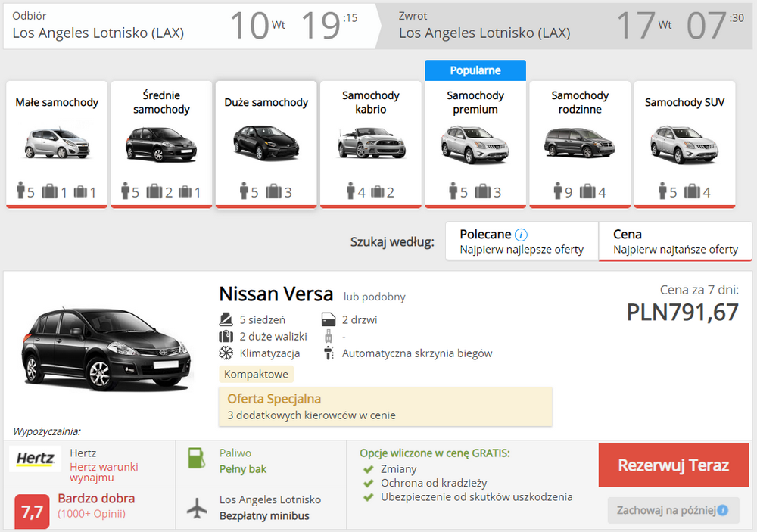Click the minivan image under Samochody rodzinne

click(x=580, y=143)
